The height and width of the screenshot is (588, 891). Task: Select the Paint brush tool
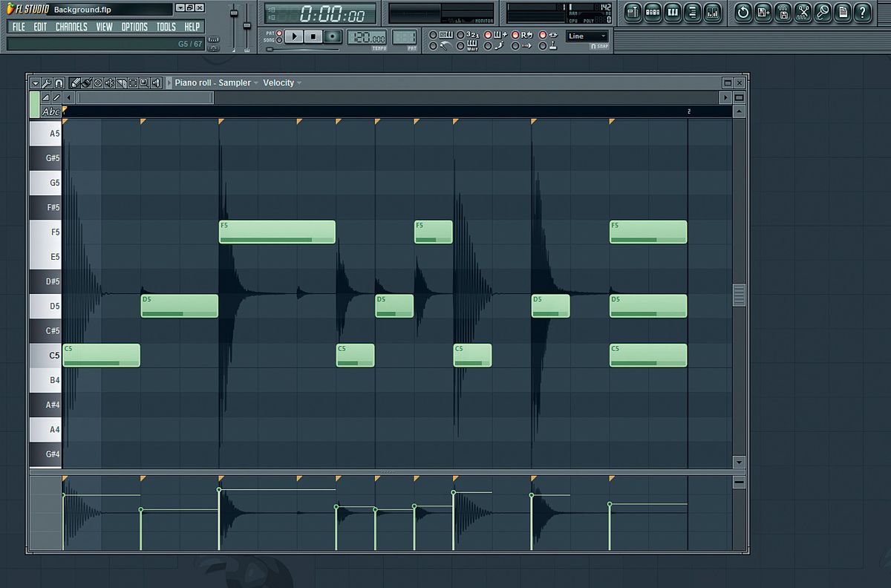[x=88, y=82]
